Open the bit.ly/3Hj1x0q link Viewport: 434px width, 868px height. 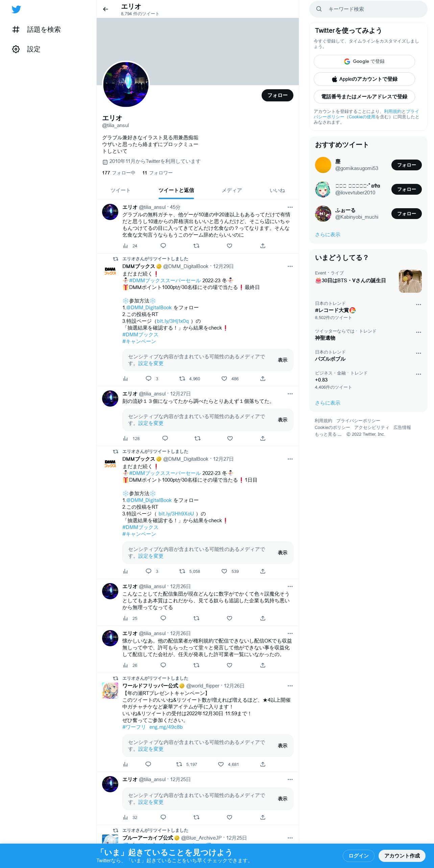coord(173,321)
